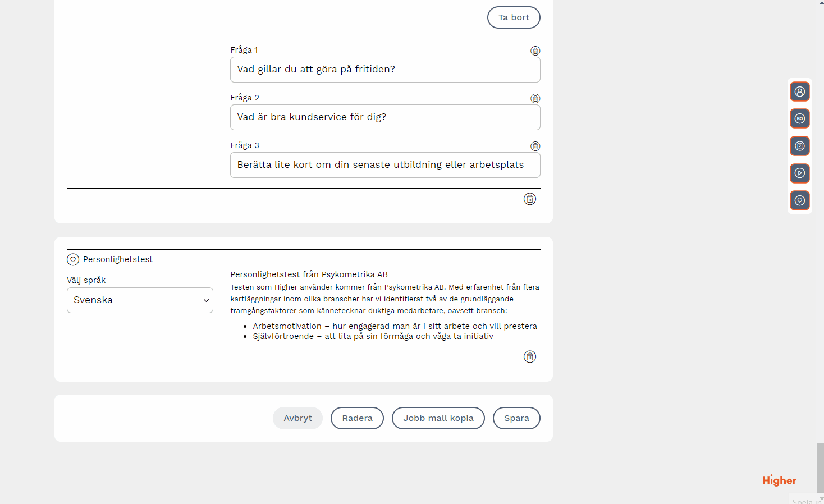Delete Fråga 1 with its trash icon
This screenshot has width=824, height=504.
[535, 51]
